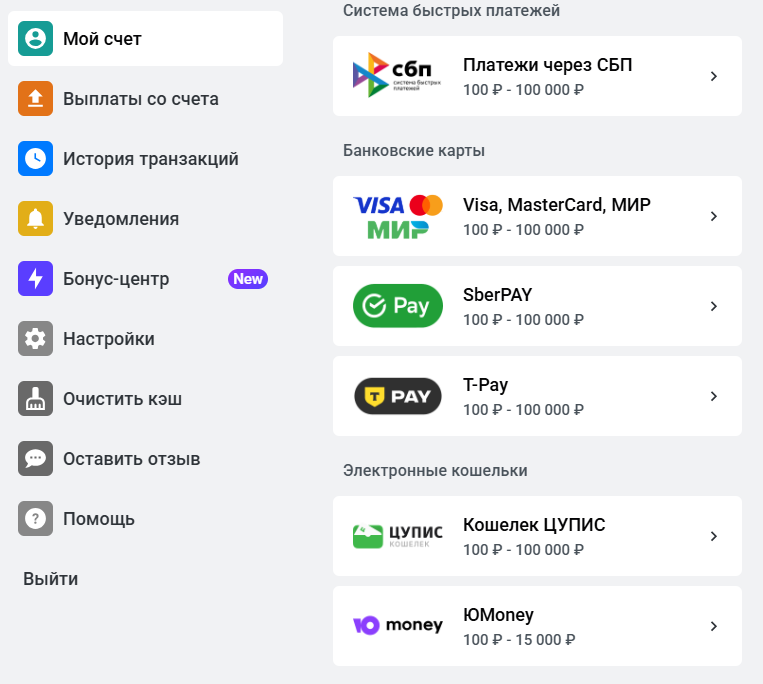Image resolution: width=763 pixels, height=684 pixels.
Task: Open Visa, MasterCard, МИР chevron arrow
Action: click(714, 216)
